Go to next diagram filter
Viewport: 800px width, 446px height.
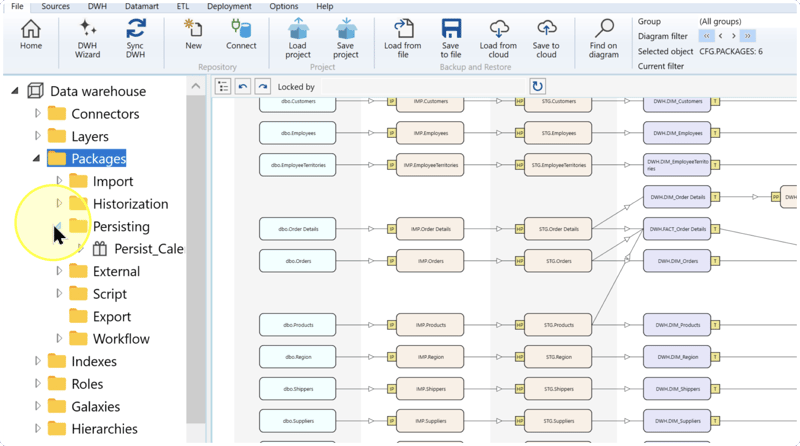click(734, 36)
